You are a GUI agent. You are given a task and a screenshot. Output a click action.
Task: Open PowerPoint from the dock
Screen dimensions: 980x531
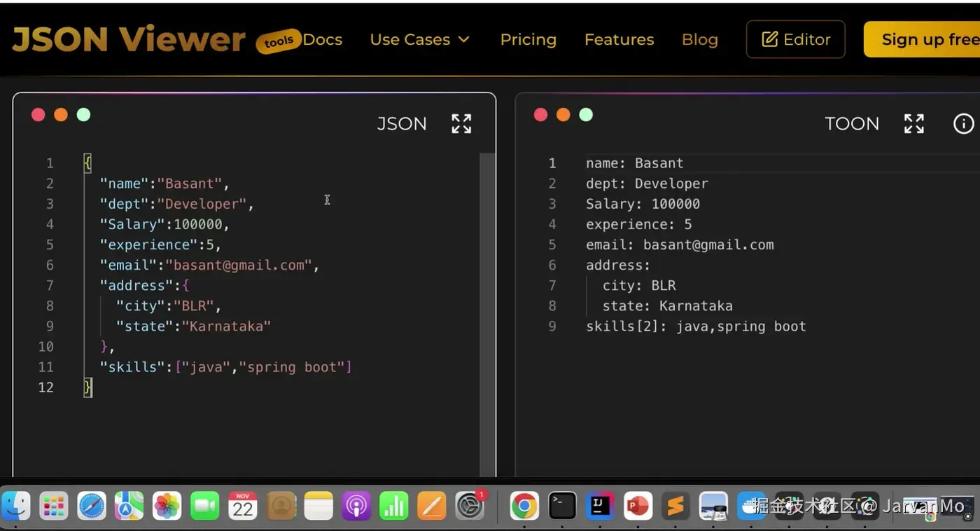[x=638, y=505]
